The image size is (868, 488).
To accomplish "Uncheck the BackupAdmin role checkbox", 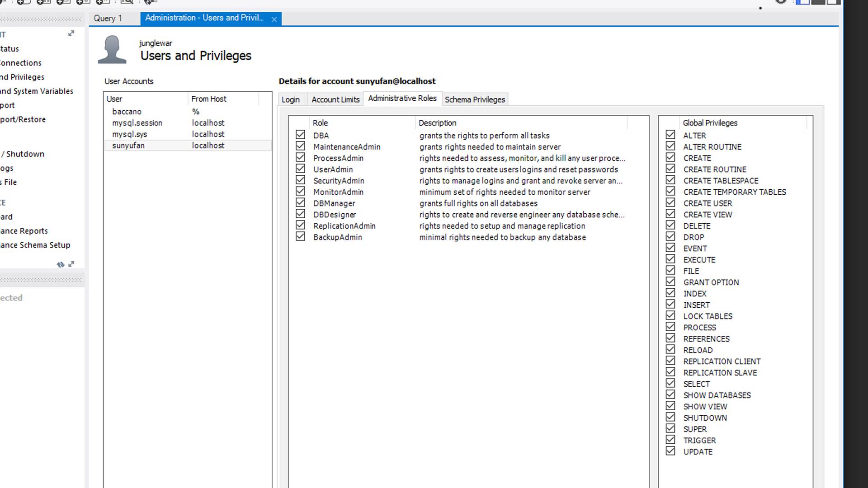I will pyautogui.click(x=300, y=236).
